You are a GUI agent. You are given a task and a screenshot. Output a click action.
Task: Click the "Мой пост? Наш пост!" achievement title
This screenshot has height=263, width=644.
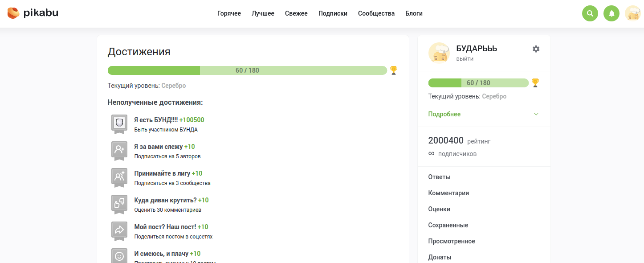tap(165, 227)
